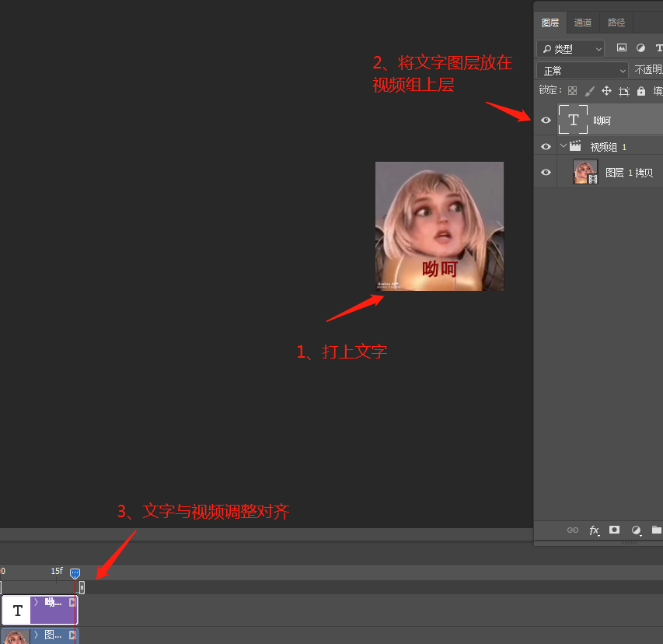Open the 类型 layer filter dropdown
Screen dimensions: 663x644
click(571, 48)
